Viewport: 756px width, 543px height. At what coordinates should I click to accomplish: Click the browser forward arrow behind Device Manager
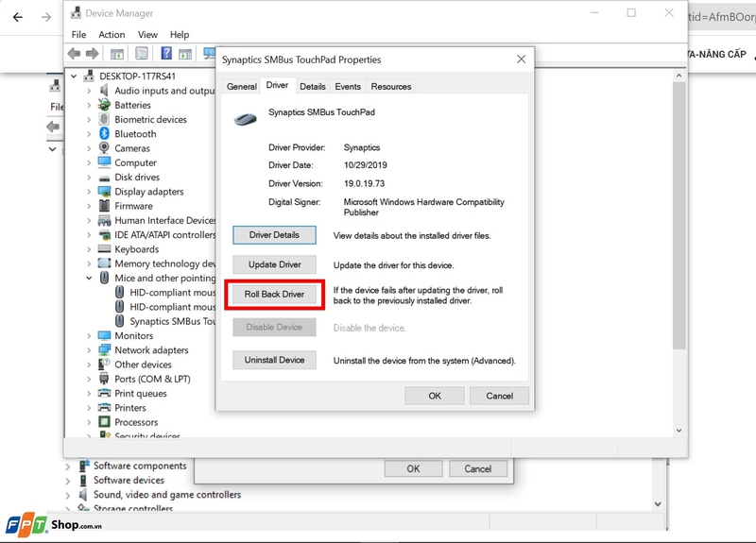[x=46, y=17]
